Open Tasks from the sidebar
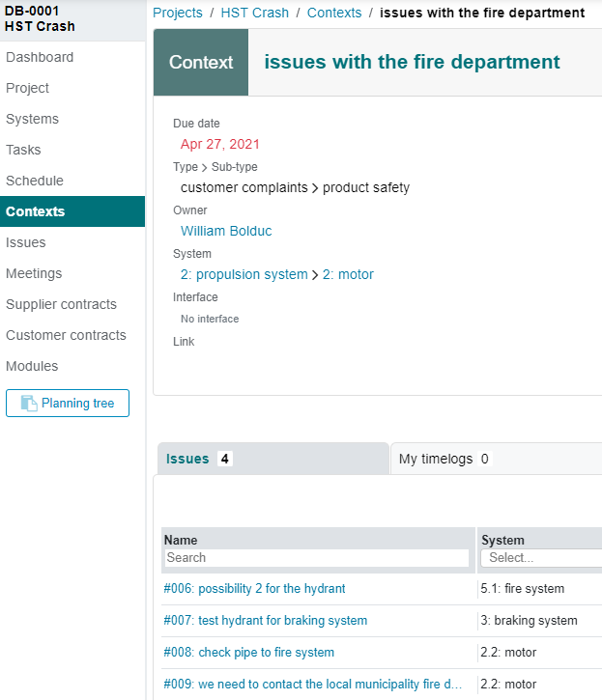The height and width of the screenshot is (700, 602). (23, 150)
